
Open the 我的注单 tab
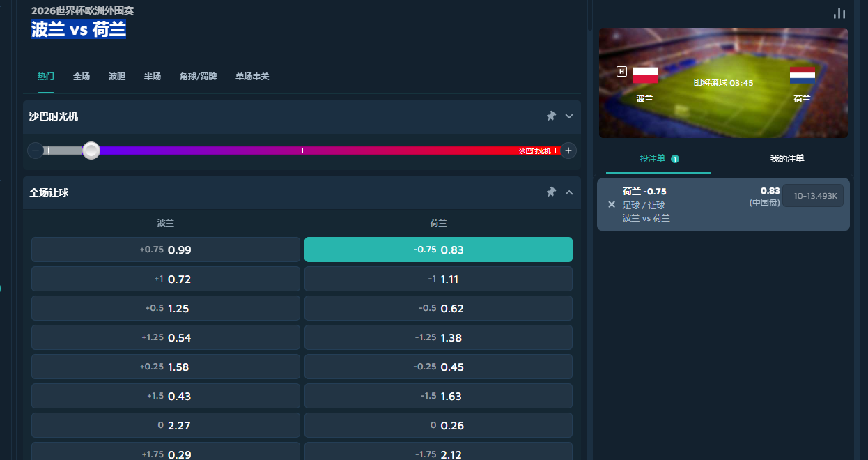(x=787, y=159)
